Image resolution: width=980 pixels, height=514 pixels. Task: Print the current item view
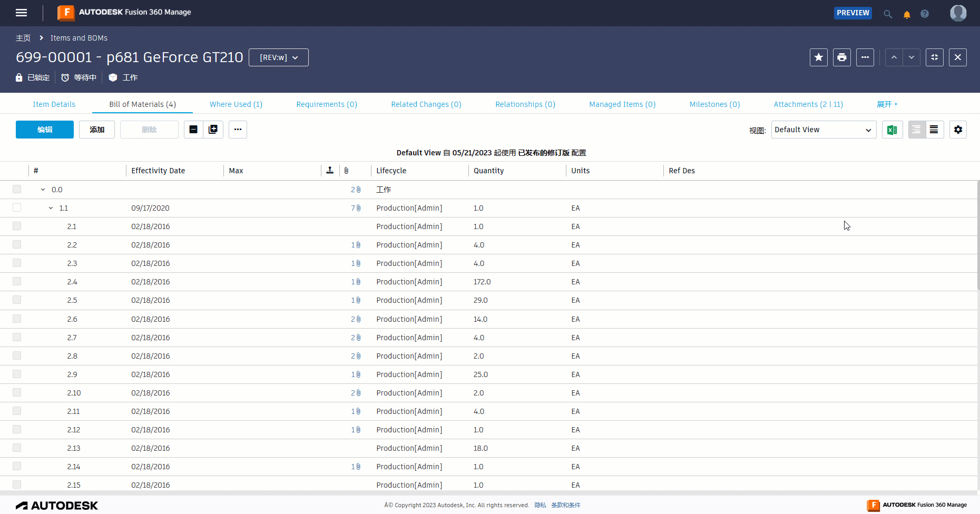[x=841, y=57]
